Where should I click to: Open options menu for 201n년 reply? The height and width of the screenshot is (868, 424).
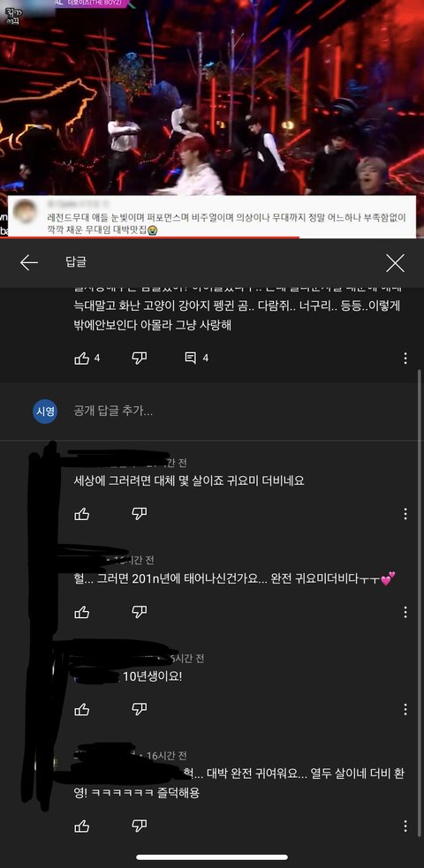pyautogui.click(x=405, y=612)
